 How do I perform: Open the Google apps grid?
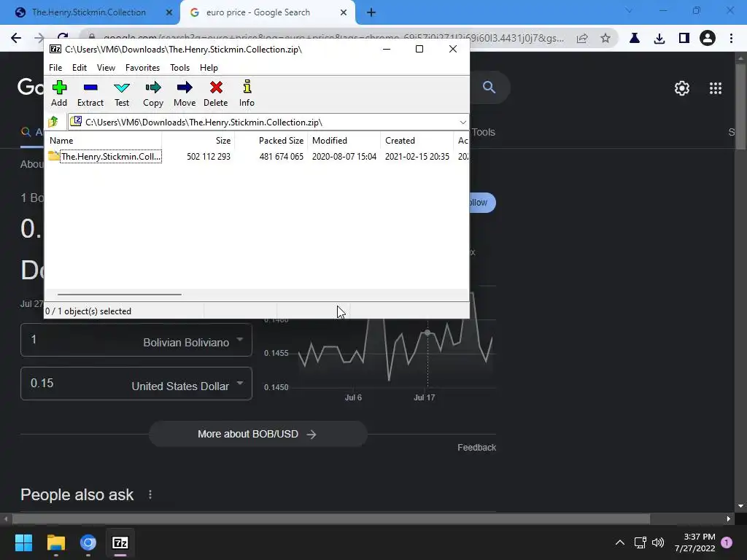click(x=716, y=88)
